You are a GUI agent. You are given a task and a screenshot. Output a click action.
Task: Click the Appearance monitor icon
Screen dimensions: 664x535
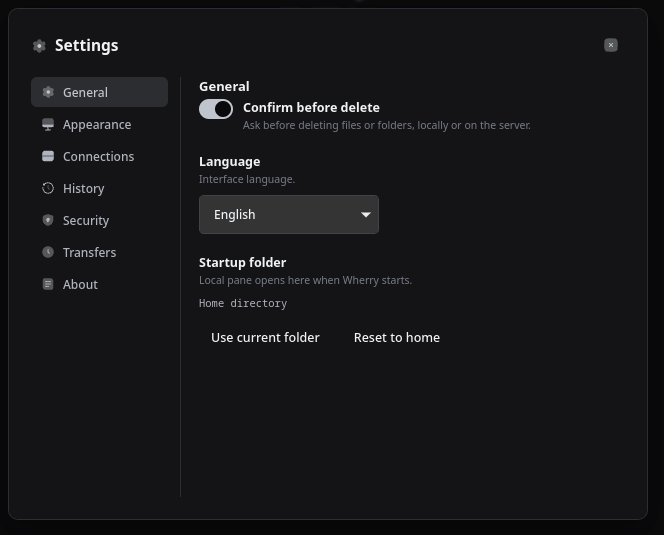coord(48,124)
